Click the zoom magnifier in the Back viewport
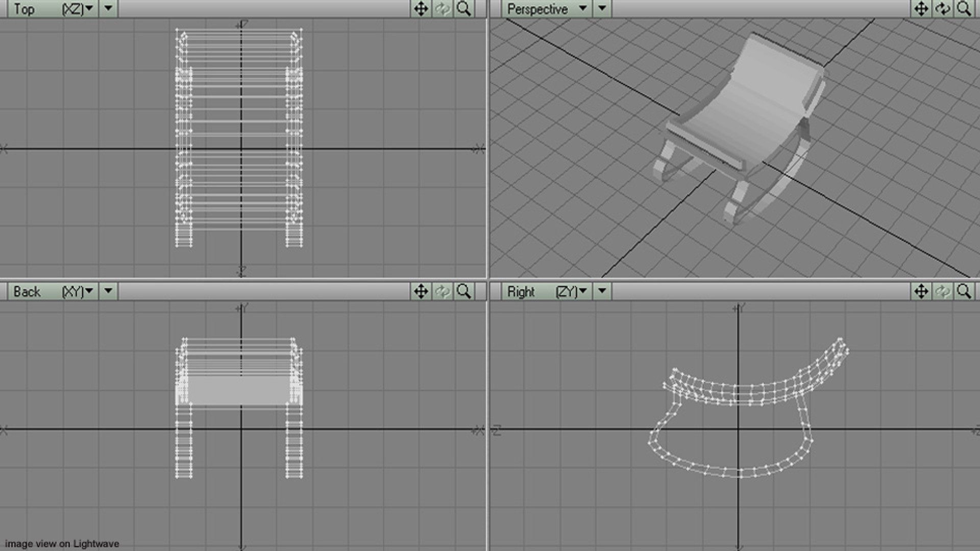This screenshot has width=980, height=551. [x=463, y=291]
